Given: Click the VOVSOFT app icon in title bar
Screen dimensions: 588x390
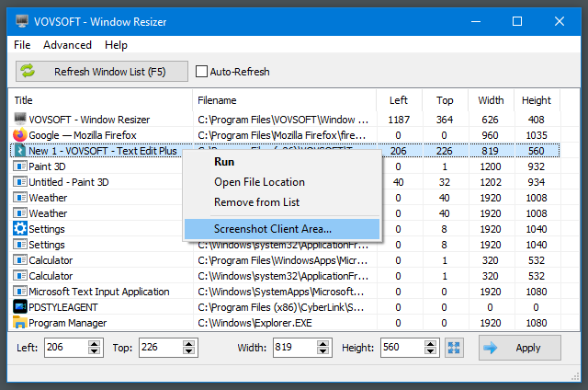Looking at the screenshot, I should pyautogui.click(x=22, y=21).
